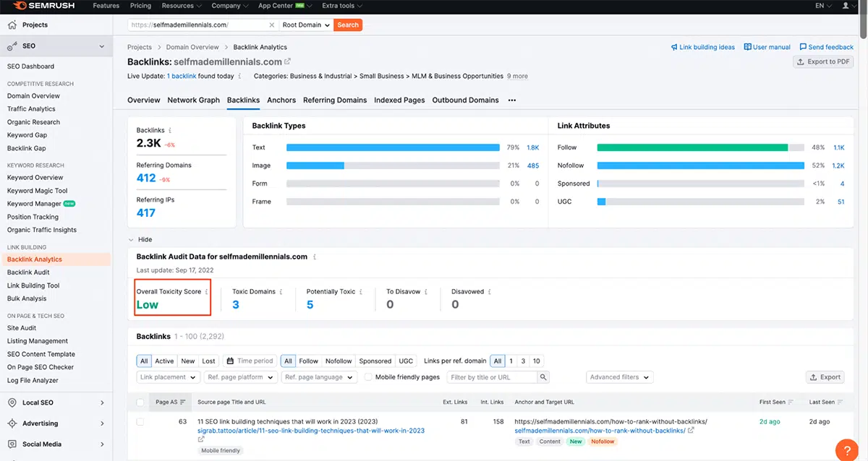The height and width of the screenshot is (461, 868).
Task: Switch to the Referring Domains tab
Action: 335,100
